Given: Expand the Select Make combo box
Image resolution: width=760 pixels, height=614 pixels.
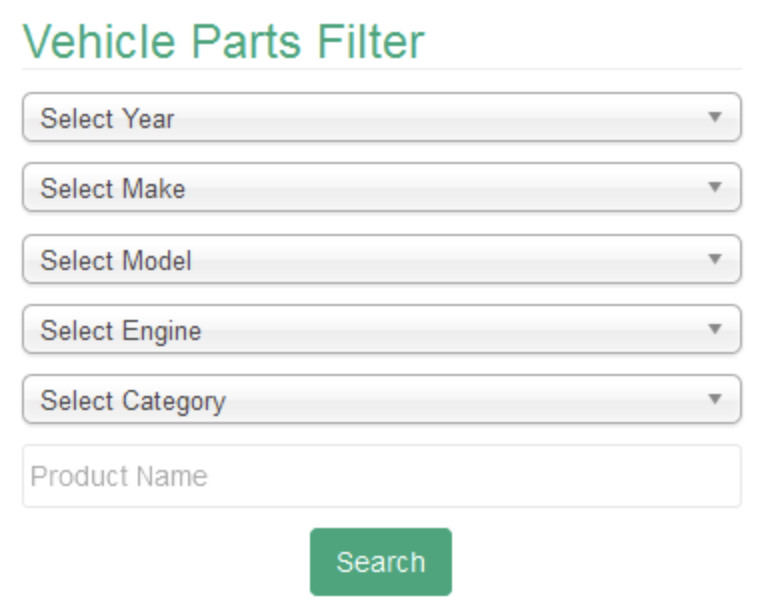Looking at the screenshot, I should pyautogui.click(x=381, y=188).
